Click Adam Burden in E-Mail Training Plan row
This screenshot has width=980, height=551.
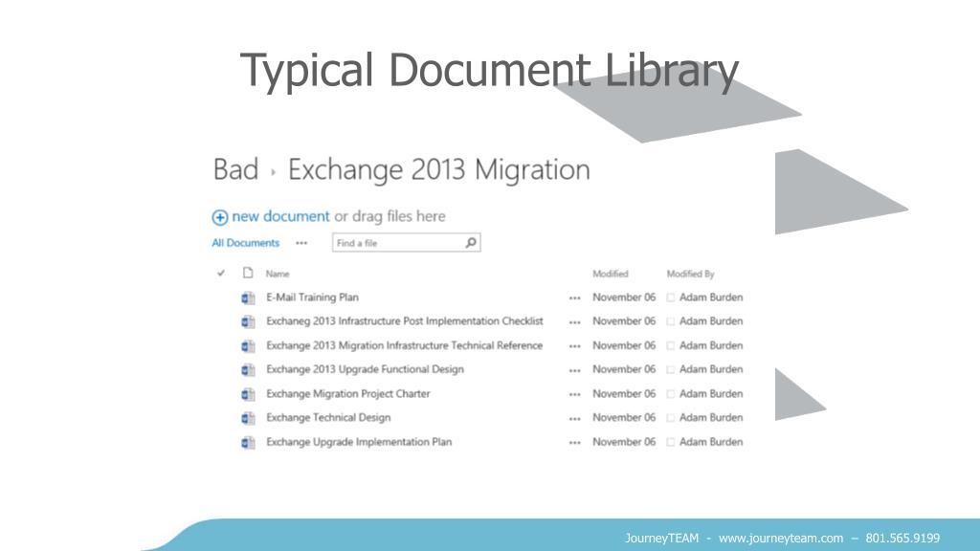tap(711, 298)
